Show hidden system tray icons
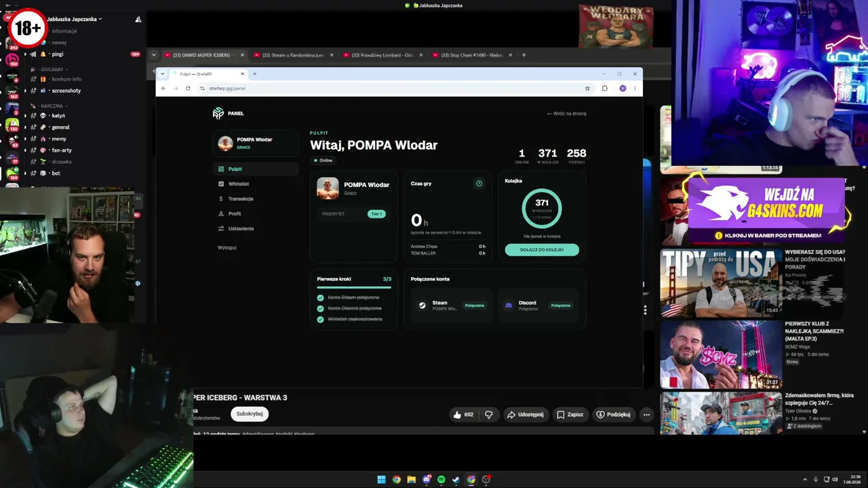Image resolution: width=868 pixels, height=488 pixels. (x=805, y=480)
